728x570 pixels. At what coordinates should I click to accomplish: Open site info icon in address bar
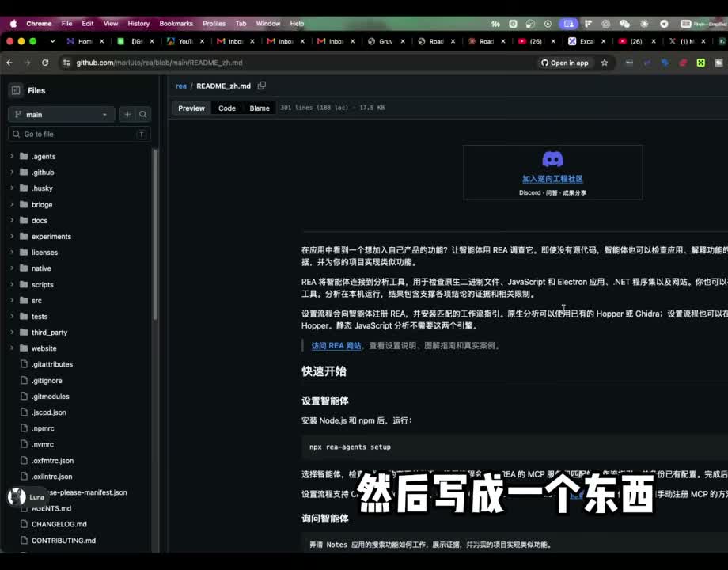coord(66,63)
